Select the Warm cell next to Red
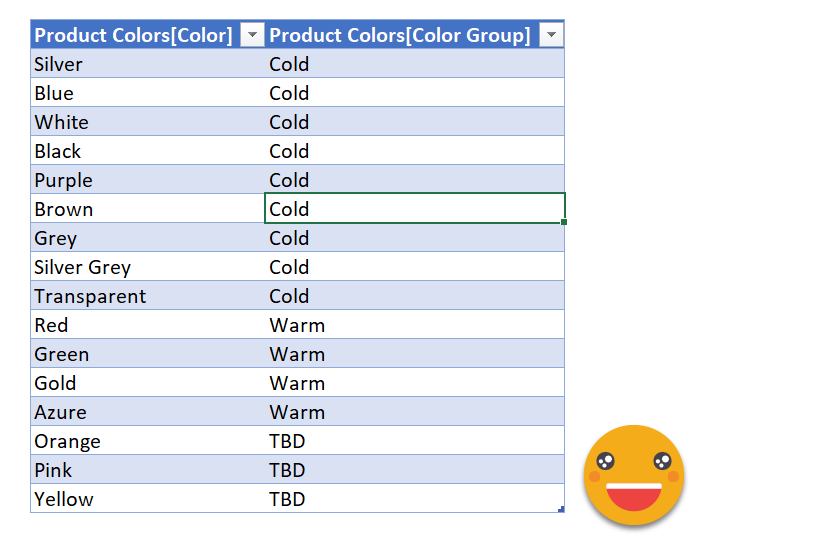This screenshot has height=547, width=826. click(x=414, y=326)
